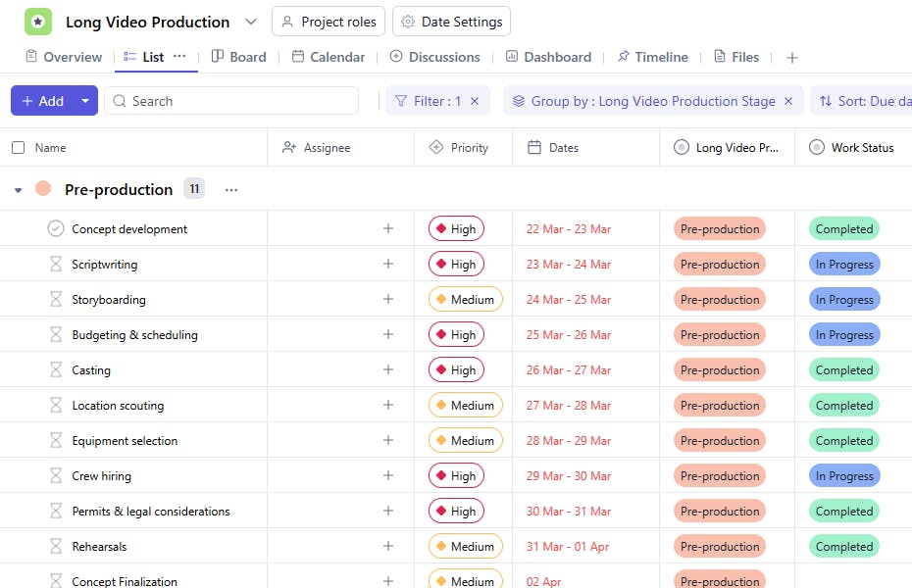912x588 pixels.
Task: Click the Pre-production group color dot
Action: (x=43, y=189)
